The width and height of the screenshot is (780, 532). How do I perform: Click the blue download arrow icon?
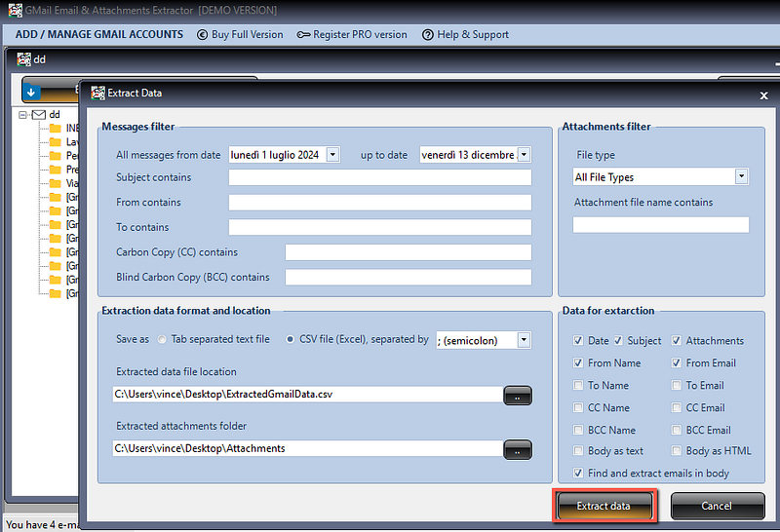[x=31, y=92]
